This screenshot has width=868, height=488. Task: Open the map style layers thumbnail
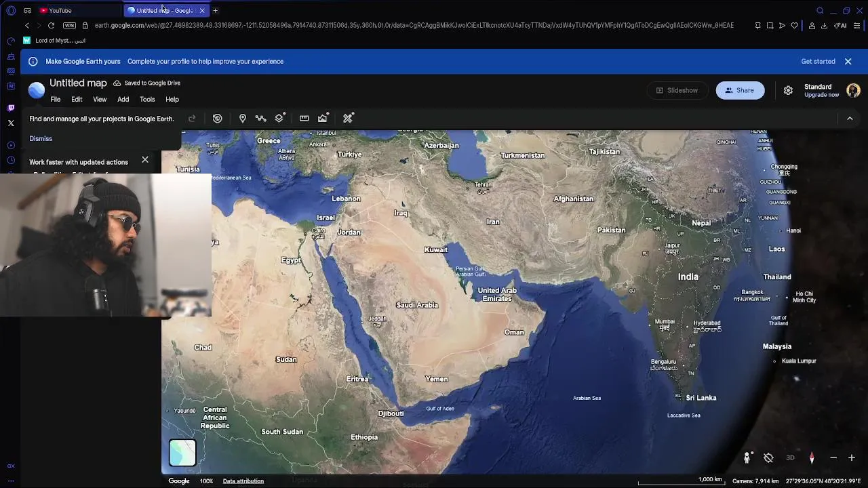(x=182, y=453)
